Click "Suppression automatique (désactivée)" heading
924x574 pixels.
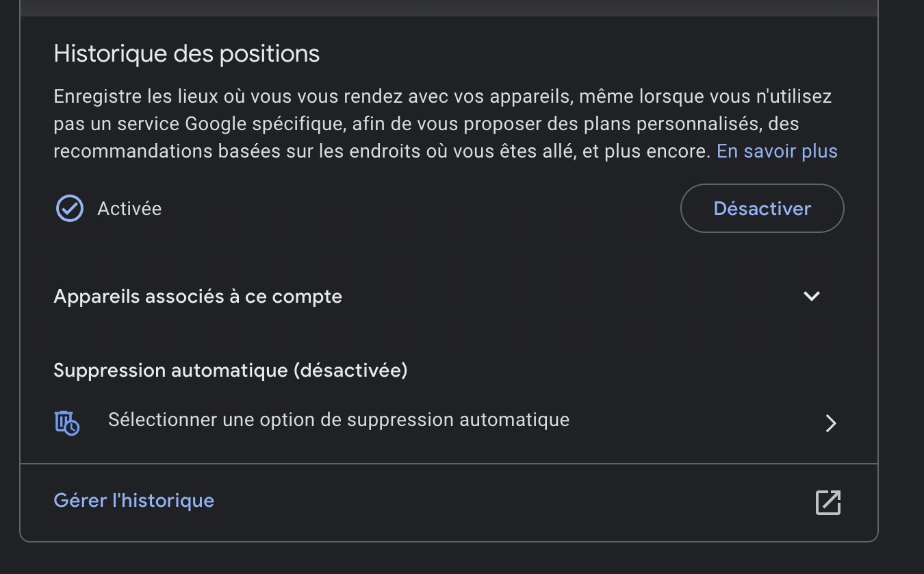(x=230, y=371)
